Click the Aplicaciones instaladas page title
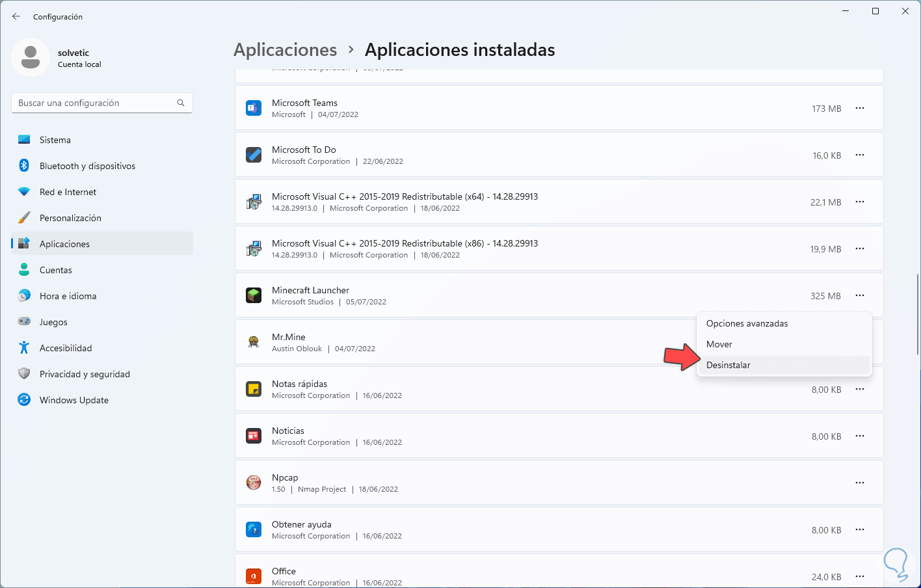 [x=460, y=50]
